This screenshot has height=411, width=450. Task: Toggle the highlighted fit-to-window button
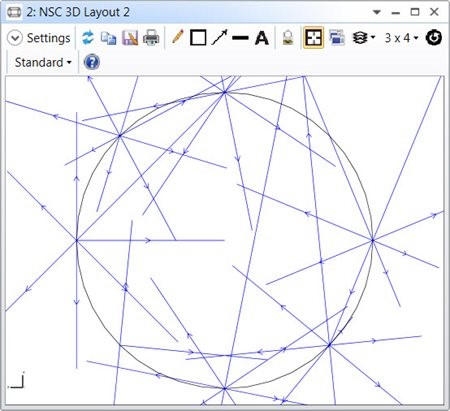[313, 38]
